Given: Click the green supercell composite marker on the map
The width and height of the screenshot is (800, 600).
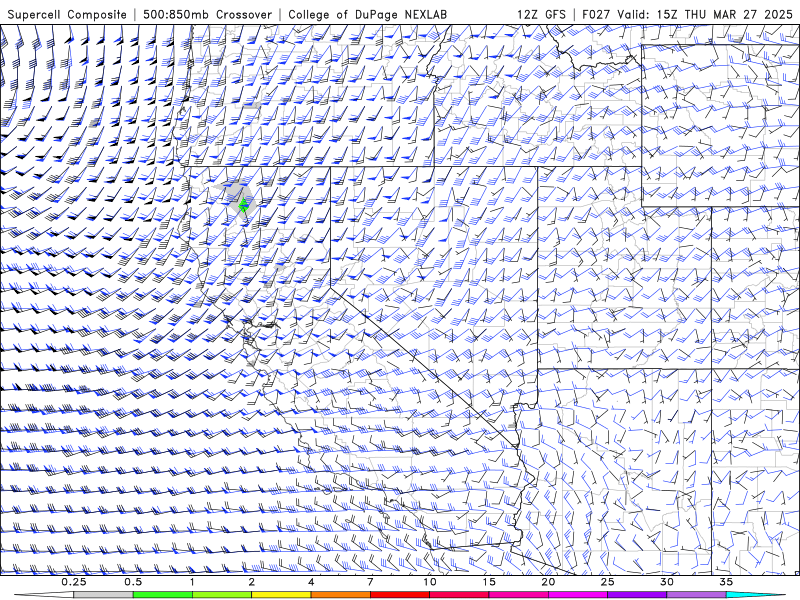Looking at the screenshot, I should coord(244,206).
